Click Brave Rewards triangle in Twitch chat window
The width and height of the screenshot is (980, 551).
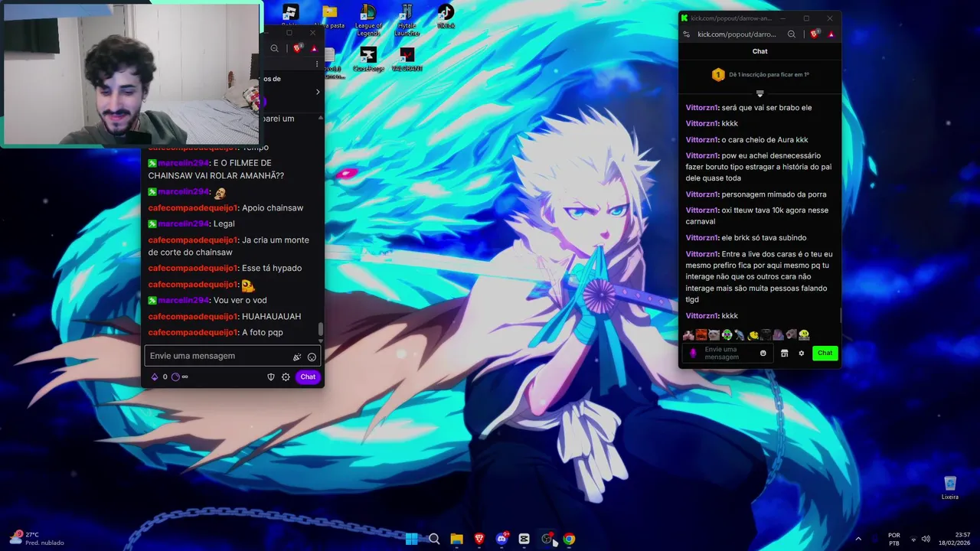[x=314, y=49]
